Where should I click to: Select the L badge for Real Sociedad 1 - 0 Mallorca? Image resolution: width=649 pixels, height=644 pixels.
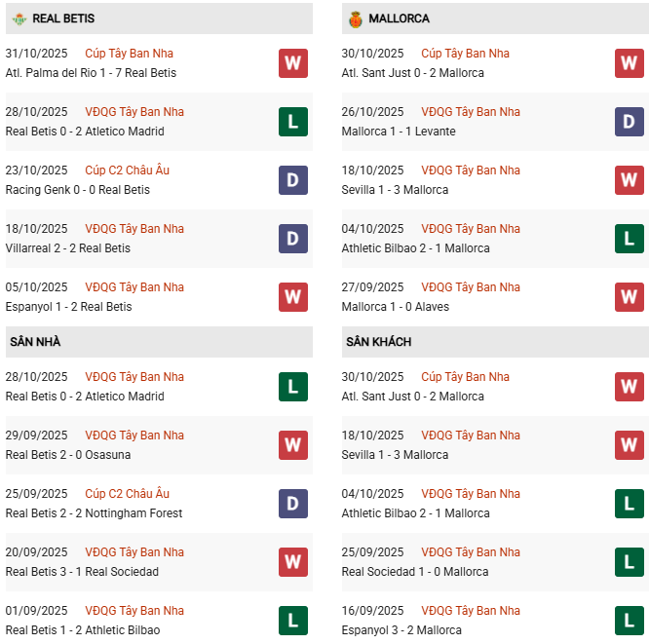629,562
